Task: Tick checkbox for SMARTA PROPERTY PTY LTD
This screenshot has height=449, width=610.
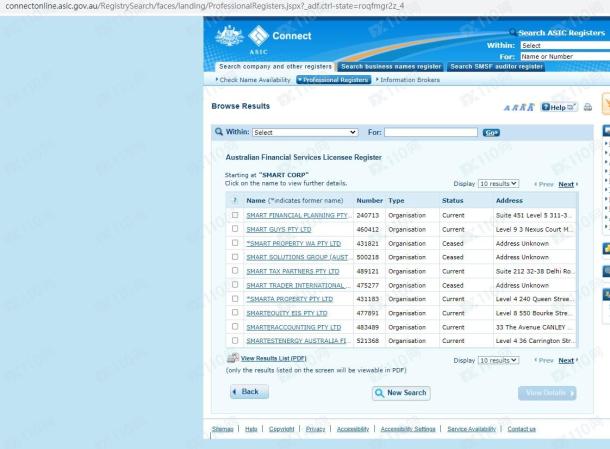Action: pos(235,298)
